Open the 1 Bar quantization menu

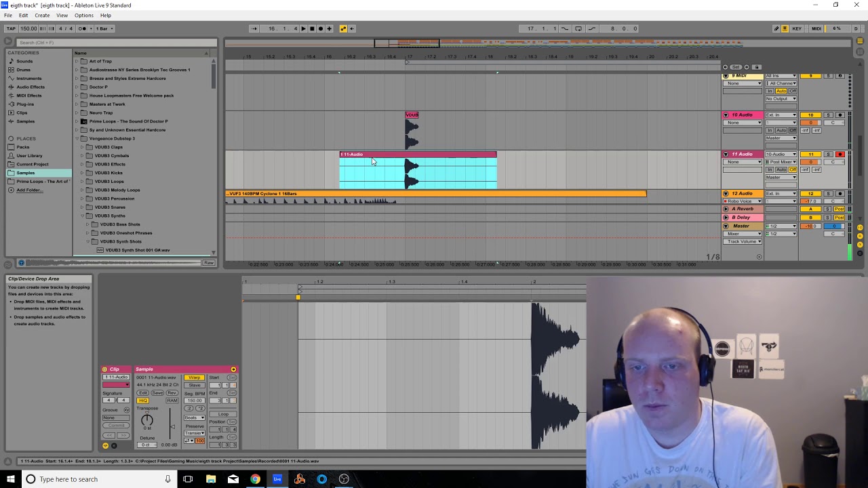104,28
